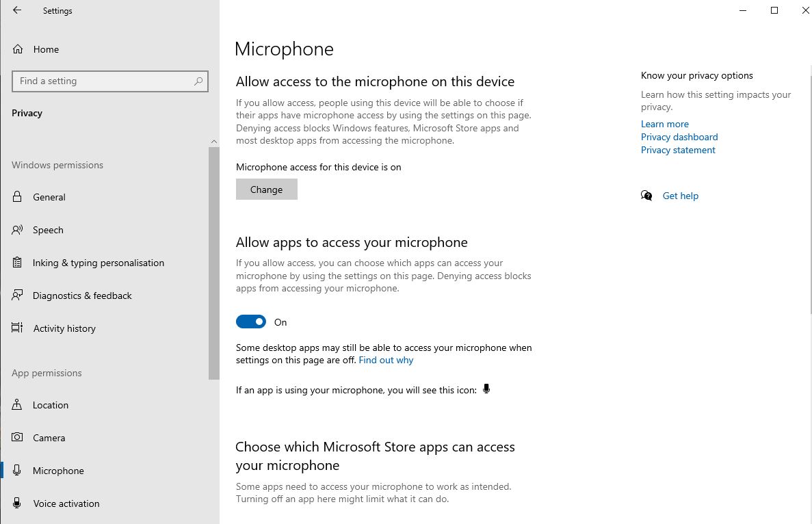The width and height of the screenshot is (812, 524).
Task: Click 'Allow access to the microphone on this device' heading
Action: click(375, 81)
